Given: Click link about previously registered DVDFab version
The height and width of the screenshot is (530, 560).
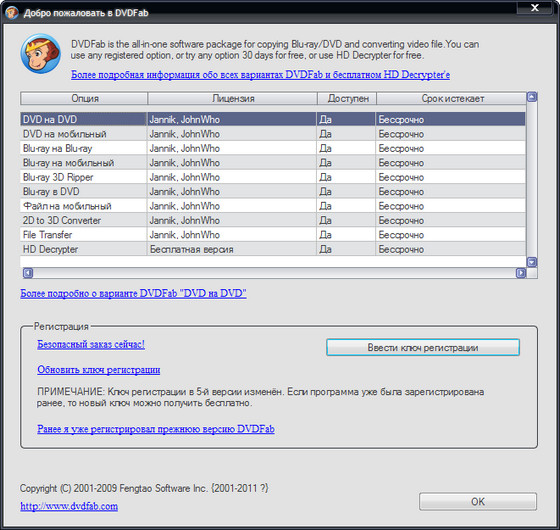Looking at the screenshot, I should coord(156,429).
